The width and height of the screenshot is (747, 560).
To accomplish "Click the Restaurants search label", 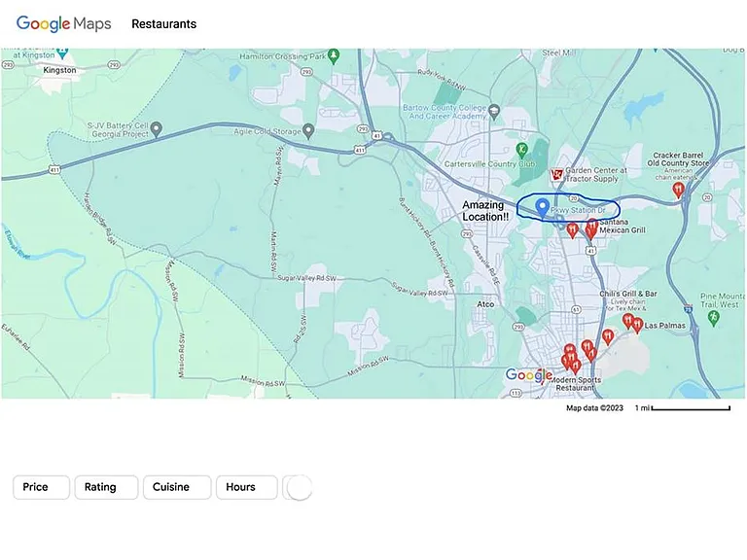I will tap(163, 23).
